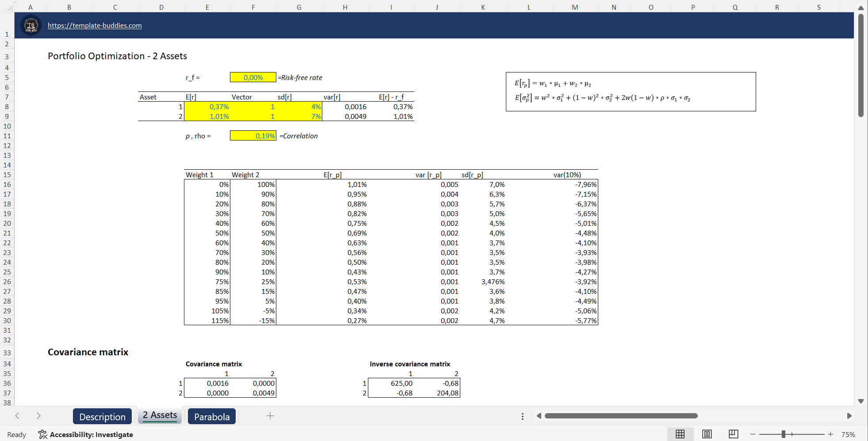Click the sheet tab bar options dots
The image size is (868, 441).
[522, 416]
